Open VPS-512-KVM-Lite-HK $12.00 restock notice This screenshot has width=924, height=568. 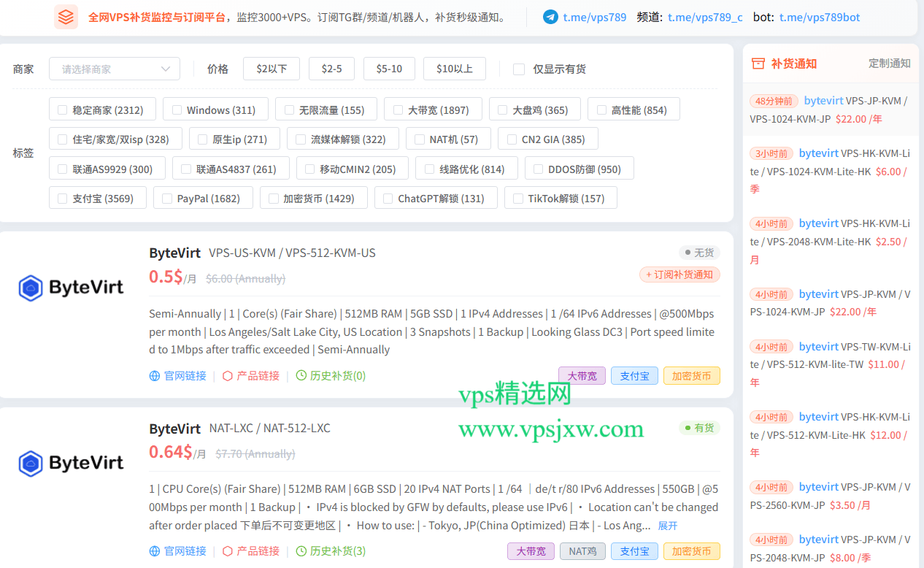pyautogui.click(x=831, y=434)
